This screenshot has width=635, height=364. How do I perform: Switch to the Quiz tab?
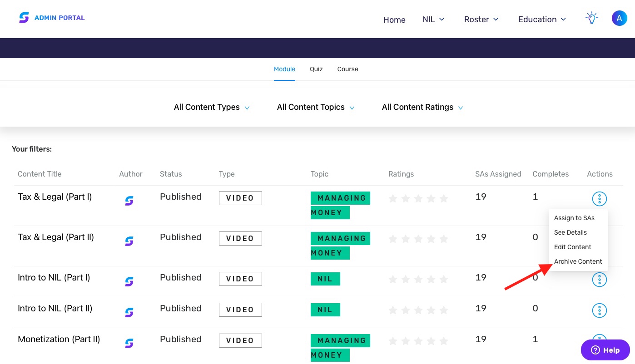pos(316,69)
